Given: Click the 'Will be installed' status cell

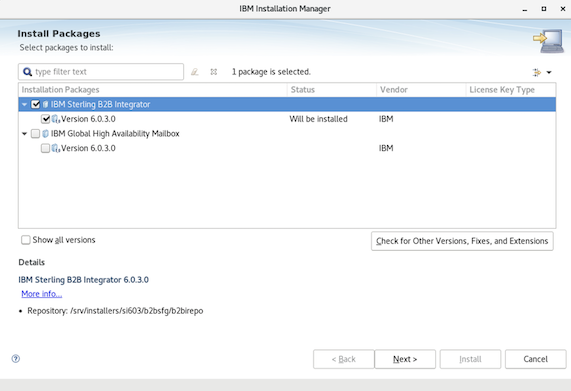Looking at the screenshot, I should (x=318, y=119).
